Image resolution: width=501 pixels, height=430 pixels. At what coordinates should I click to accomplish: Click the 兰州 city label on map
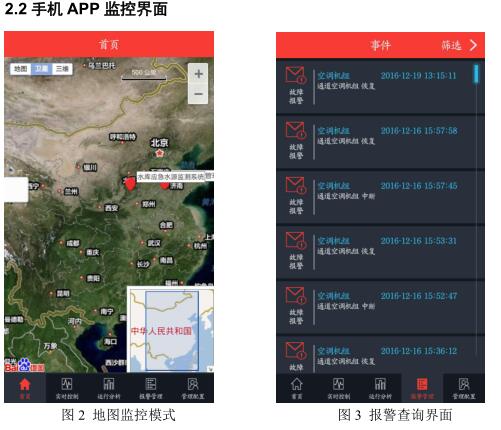[x=71, y=191]
